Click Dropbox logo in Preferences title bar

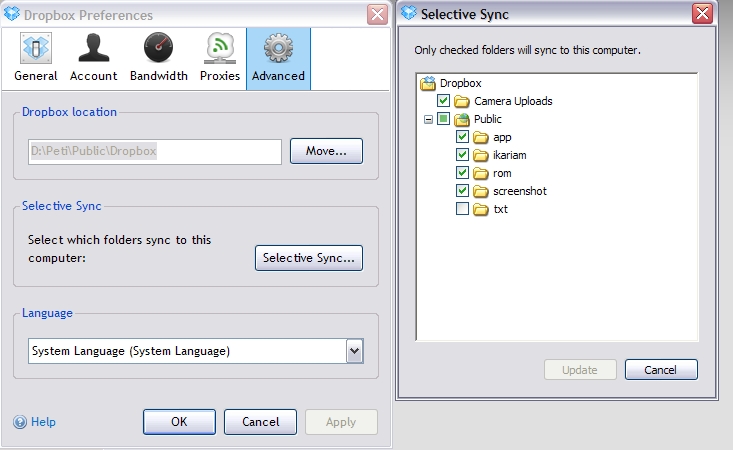point(12,14)
